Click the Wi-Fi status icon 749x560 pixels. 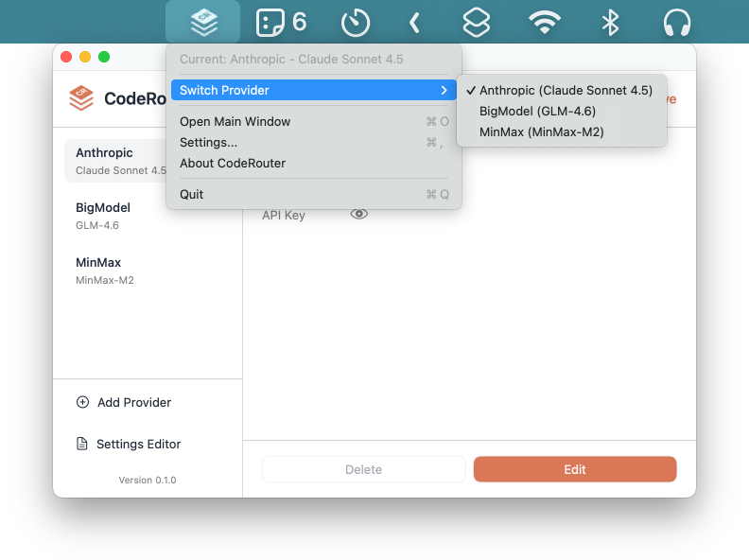545,22
